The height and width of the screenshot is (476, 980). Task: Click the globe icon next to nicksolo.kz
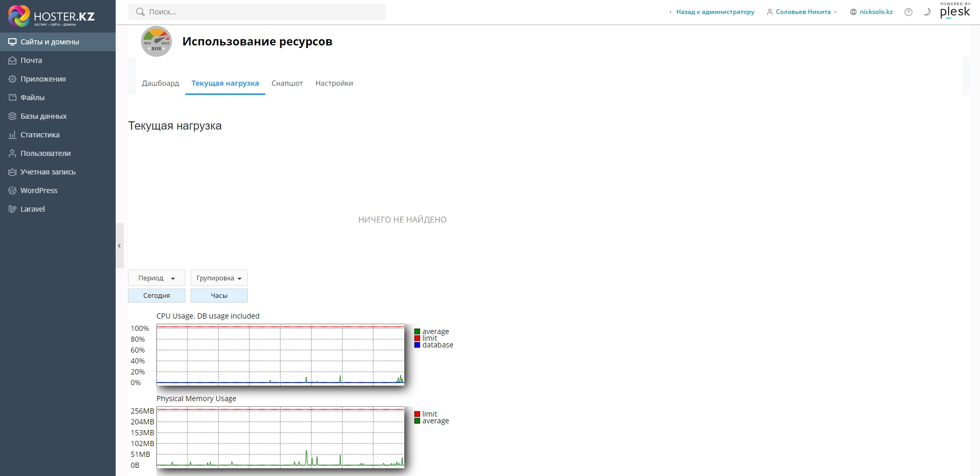tap(853, 12)
